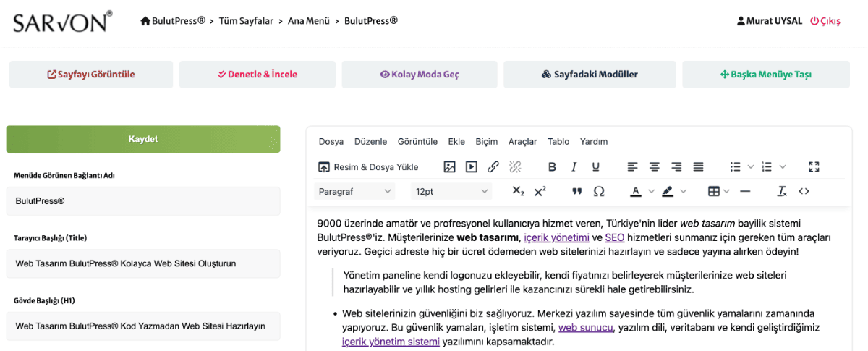The image size is (868, 351).
Task: Go to Tüm Sayfalar breadcrumb
Action: click(246, 21)
